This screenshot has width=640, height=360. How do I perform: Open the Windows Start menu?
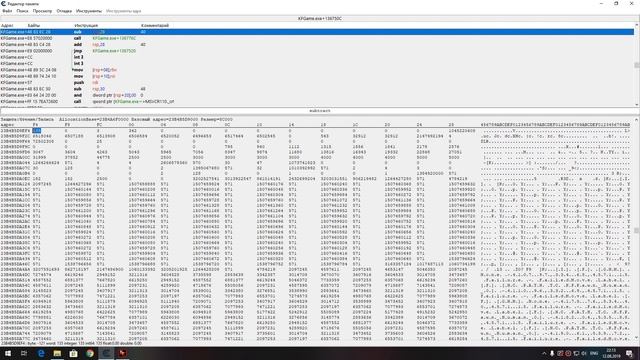[x=8, y=353]
